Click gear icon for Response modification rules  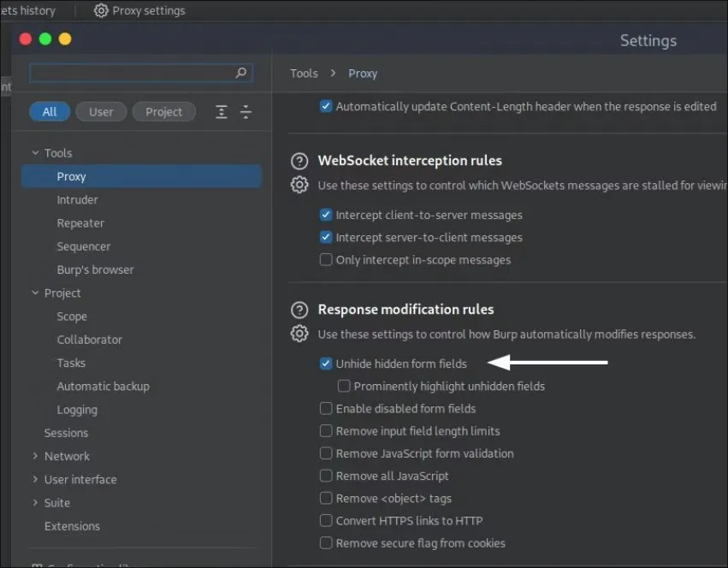[x=299, y=334]
